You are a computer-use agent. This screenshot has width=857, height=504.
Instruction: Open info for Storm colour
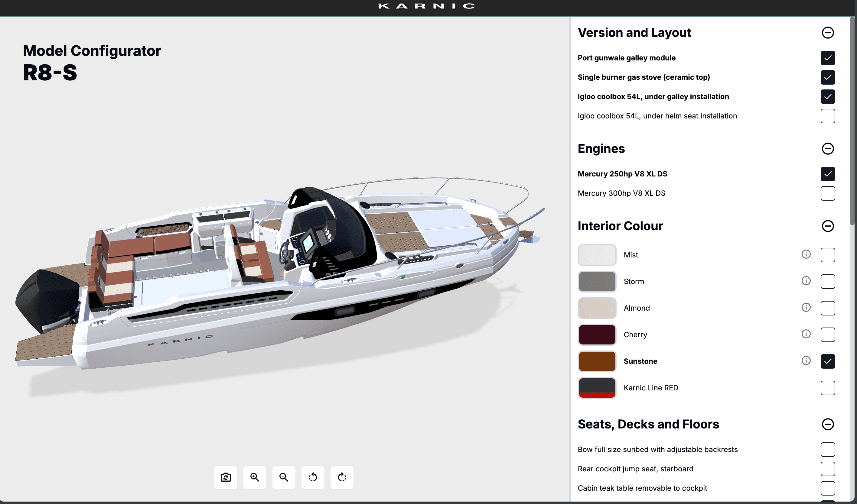point(806,281)
